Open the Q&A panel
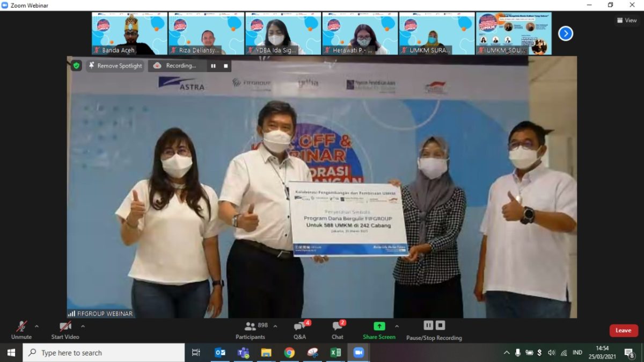The height and width of the screenshot is (362, 644). tap(299, 330)
